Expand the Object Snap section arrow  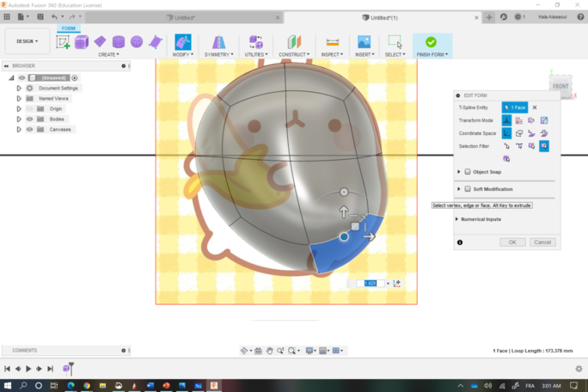[x=459, y=172]
